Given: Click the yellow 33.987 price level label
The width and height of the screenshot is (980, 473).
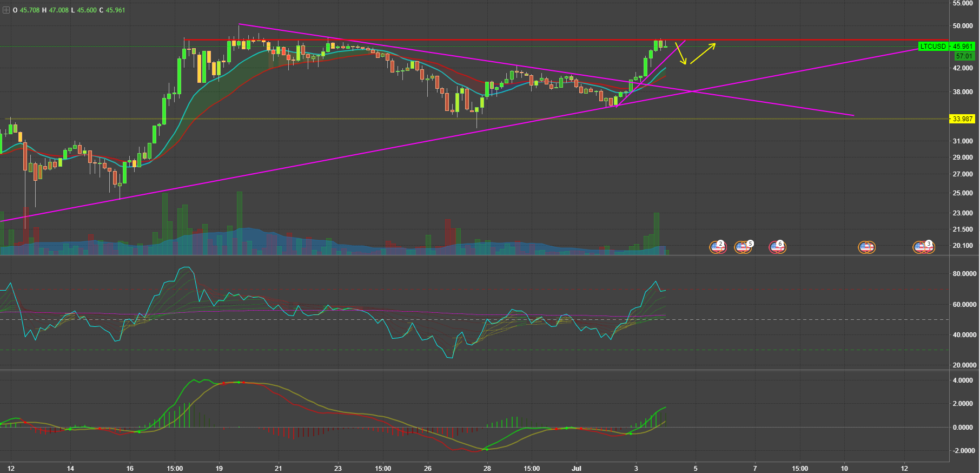Looking at the screenshot, I should pyautogui.click(x=962, y=119).
